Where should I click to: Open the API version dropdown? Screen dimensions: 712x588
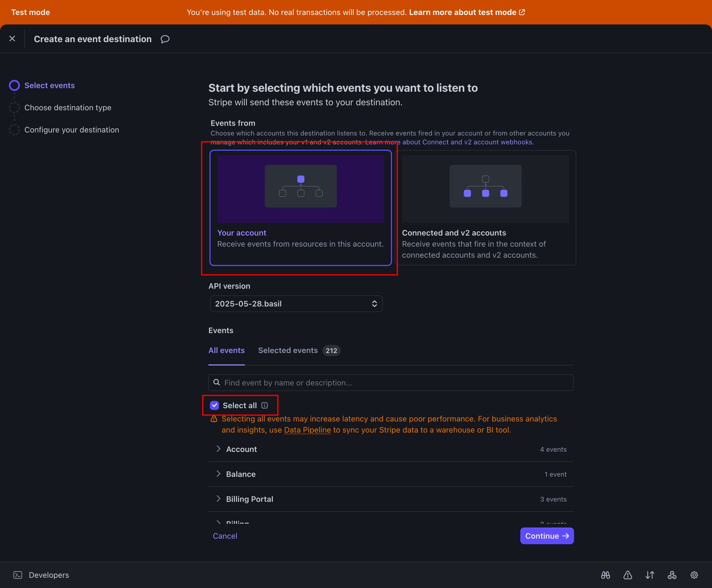coord(296,303)
